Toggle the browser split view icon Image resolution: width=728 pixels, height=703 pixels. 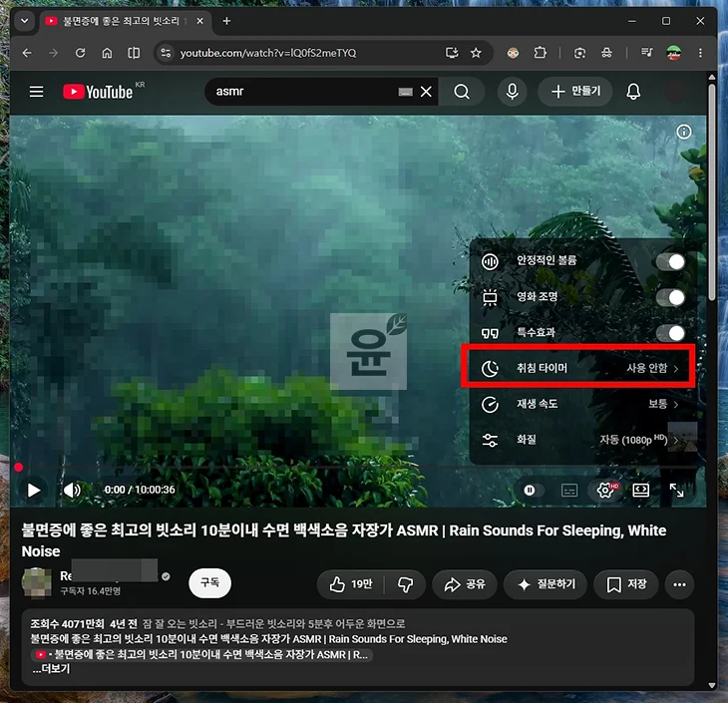[x=134, y=53]
